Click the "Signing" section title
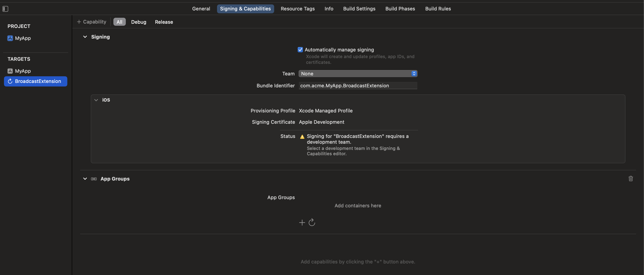 [100, 37]
